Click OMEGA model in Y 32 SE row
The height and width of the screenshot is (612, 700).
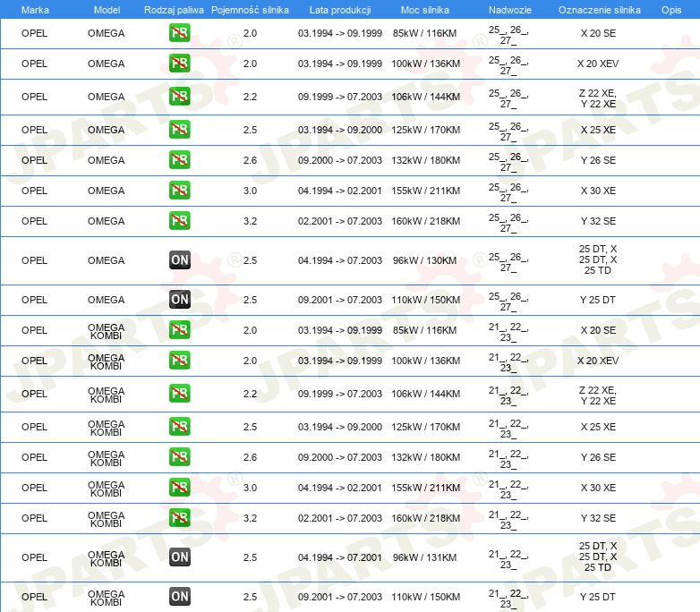(107, 221)
